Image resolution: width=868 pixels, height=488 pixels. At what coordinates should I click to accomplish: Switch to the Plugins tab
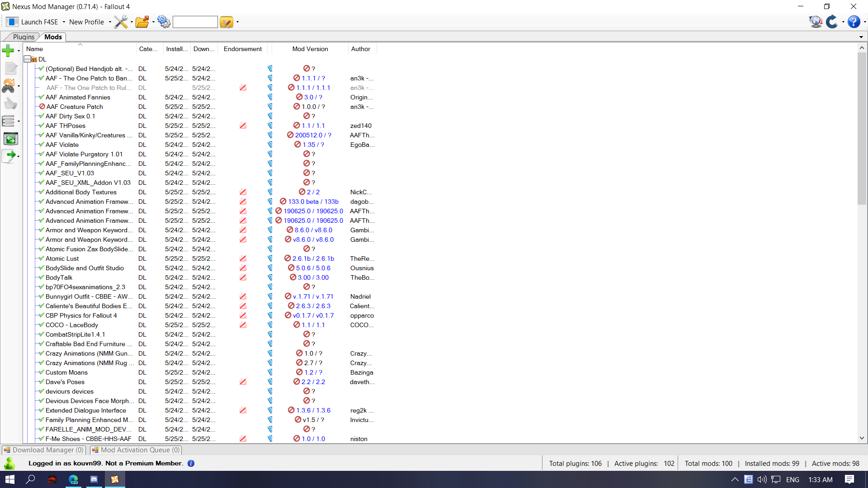(24, 37)
